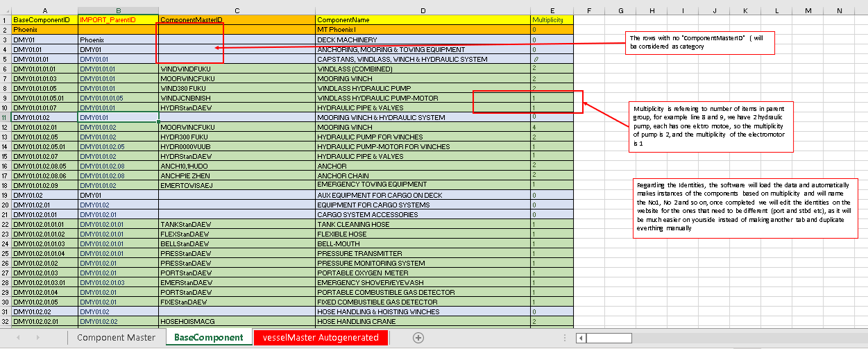Select row 1 header

pyautogui.click(x=6, y=20)
